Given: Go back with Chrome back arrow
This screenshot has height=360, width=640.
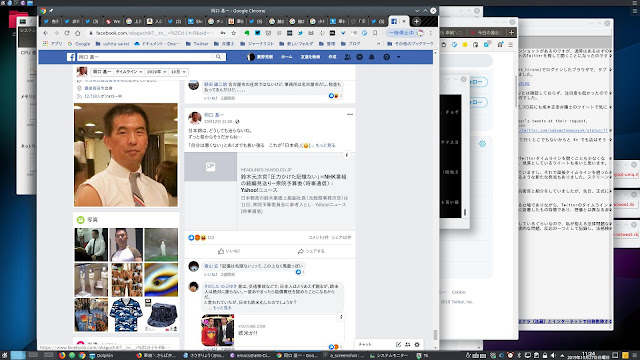Looking at the screenshot, I should 46,33.
